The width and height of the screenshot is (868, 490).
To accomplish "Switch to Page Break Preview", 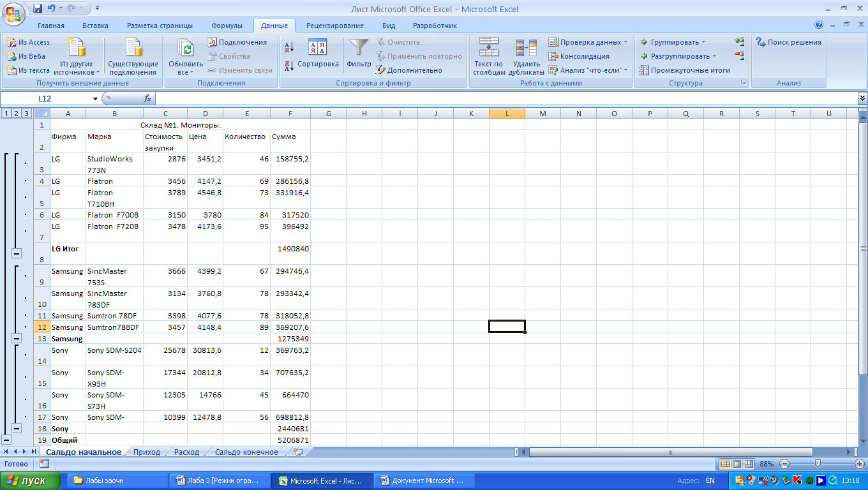I will click(x=748, y=464).
